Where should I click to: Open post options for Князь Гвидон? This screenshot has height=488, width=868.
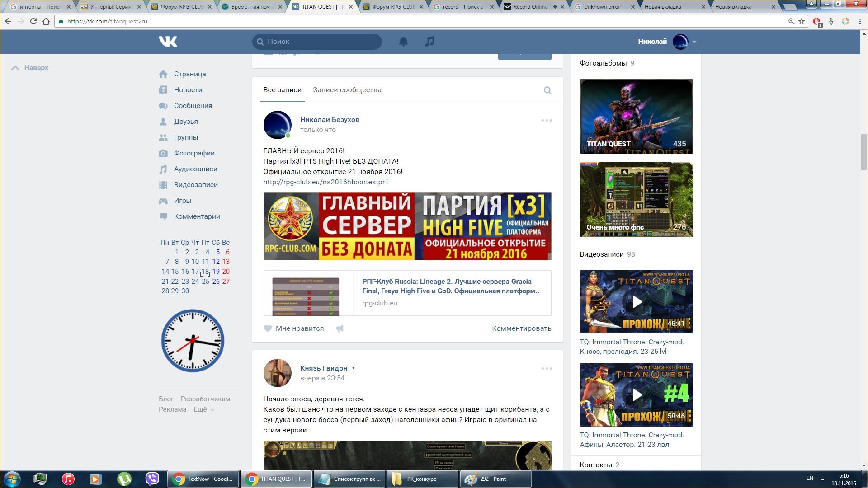(547, 368)
